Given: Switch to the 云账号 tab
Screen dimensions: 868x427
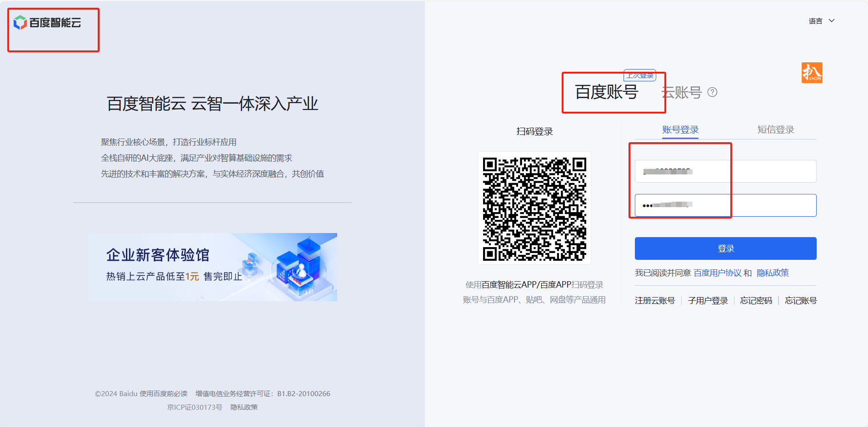Looking at the screenshot, I should tap(682, 93).
